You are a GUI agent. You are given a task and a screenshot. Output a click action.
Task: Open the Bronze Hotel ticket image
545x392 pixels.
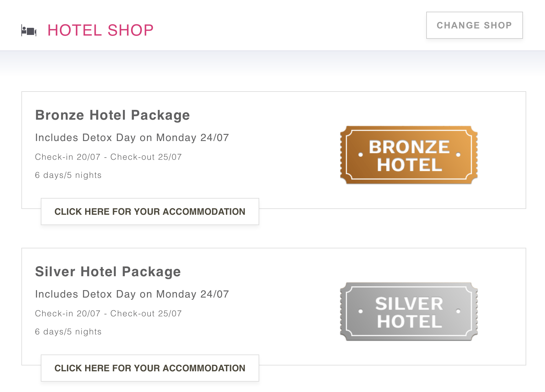409,155
